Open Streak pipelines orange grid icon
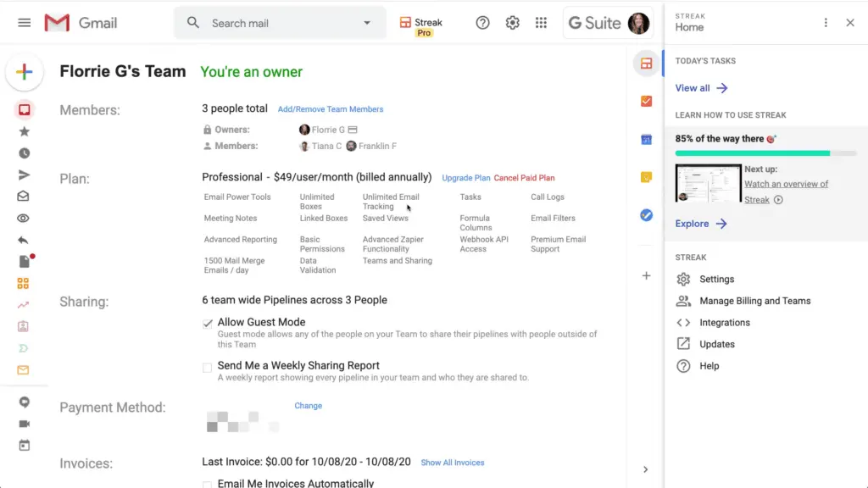Image resolution: width=868 pixels, height=488 pixels. pyautogui.click(x=23, y=283)
